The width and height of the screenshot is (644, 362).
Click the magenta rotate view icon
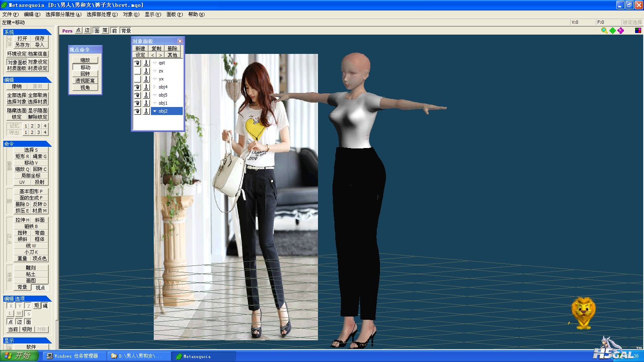pyautogui.click(x=621, y=31)
